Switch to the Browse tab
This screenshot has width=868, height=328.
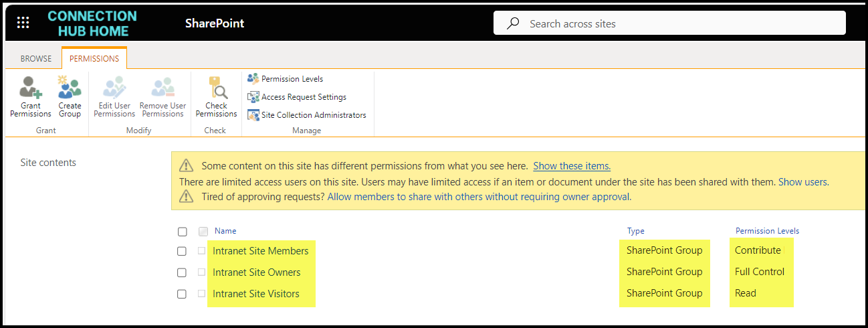[x=36, y=59]
